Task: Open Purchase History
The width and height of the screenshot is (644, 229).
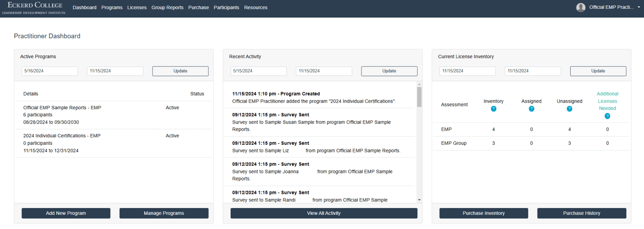Action: (x=582, y=213)
